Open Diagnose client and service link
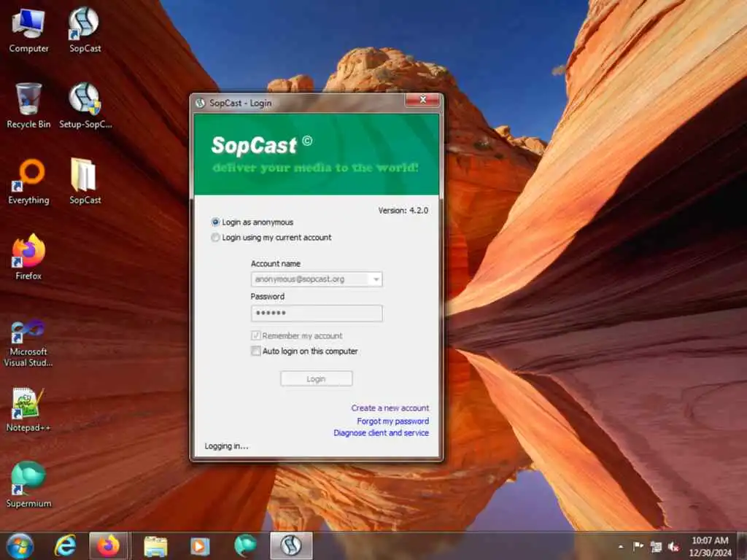 tap(381, 433)
